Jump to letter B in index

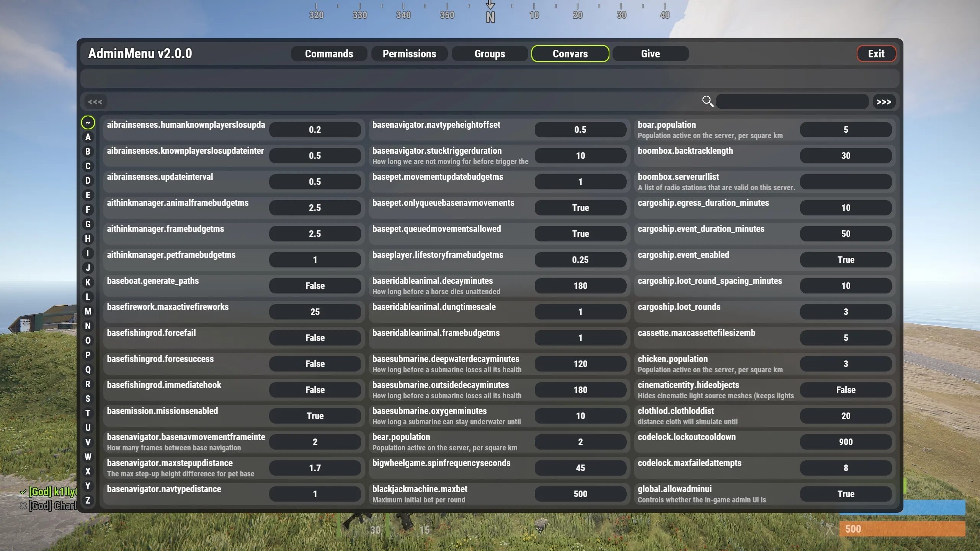tap(88, 152)
